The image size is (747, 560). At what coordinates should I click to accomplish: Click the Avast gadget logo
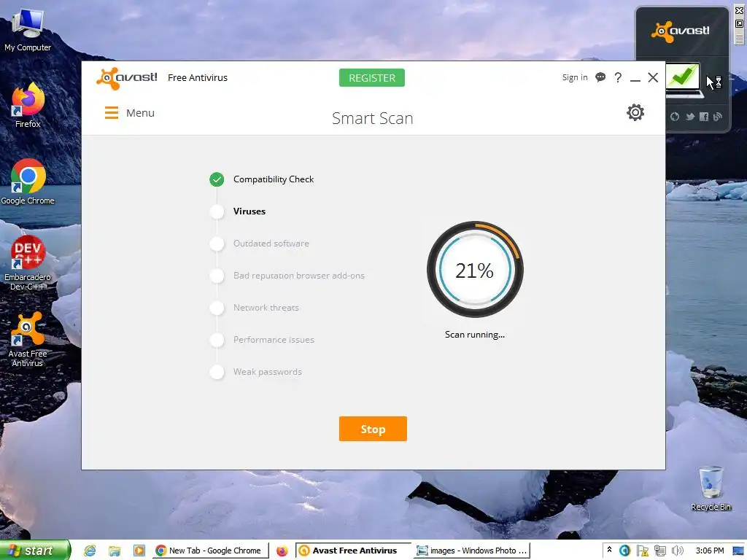click(x=681, y=31)
